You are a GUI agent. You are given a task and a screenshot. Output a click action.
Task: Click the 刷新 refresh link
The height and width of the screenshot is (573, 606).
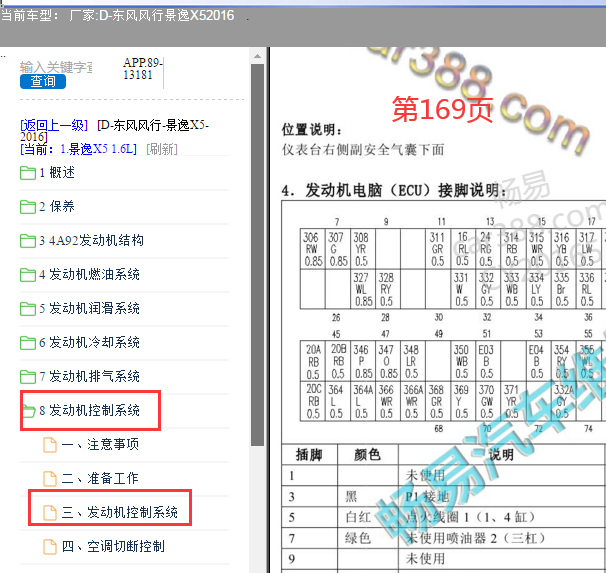click(162, 149)
